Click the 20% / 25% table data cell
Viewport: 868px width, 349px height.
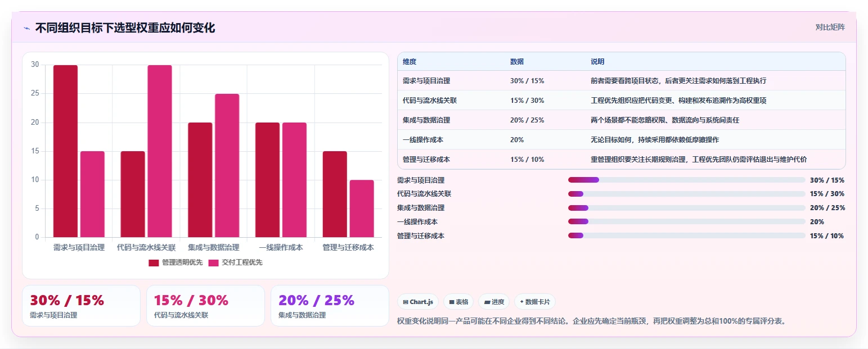coord(527,120)
